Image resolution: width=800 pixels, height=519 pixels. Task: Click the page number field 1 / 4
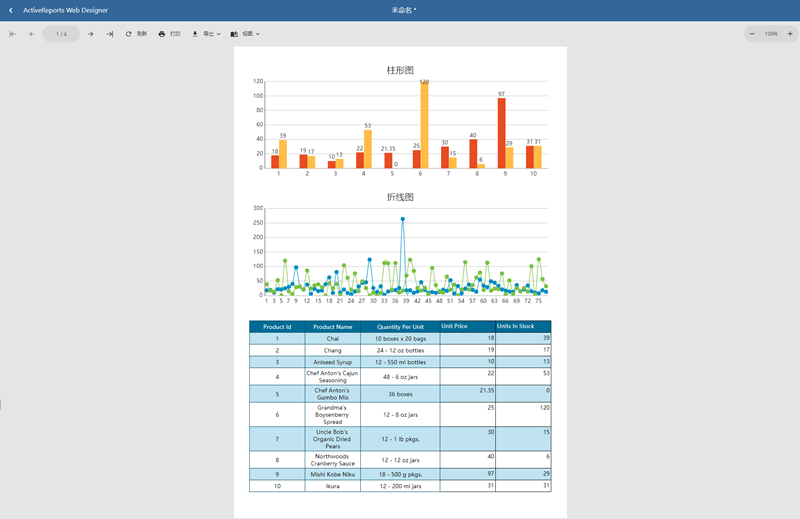61,34
